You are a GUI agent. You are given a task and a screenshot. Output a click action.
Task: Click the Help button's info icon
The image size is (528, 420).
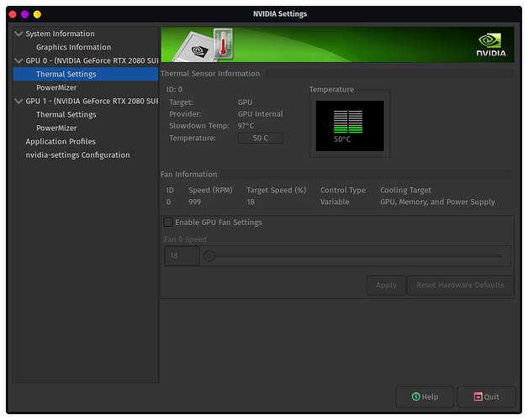[416, 396]
